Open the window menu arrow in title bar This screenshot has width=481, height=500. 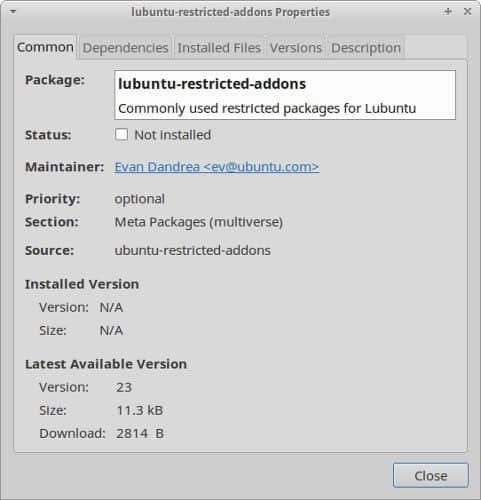coord(13,12)
